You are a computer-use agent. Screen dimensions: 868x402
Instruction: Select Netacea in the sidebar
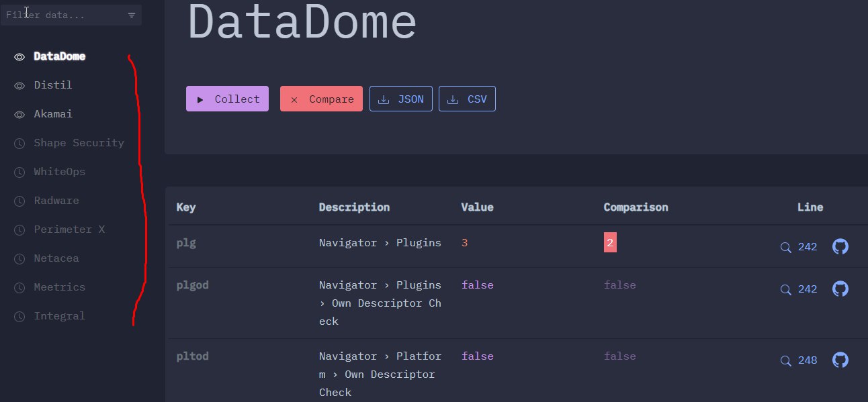[56, 258]
